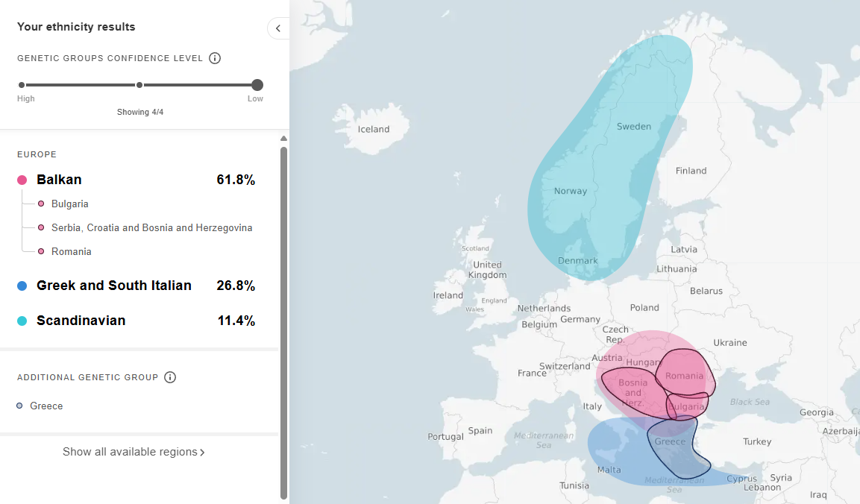
Task: Click the Sweden label on the map
Action: click(x=633, y=127)
